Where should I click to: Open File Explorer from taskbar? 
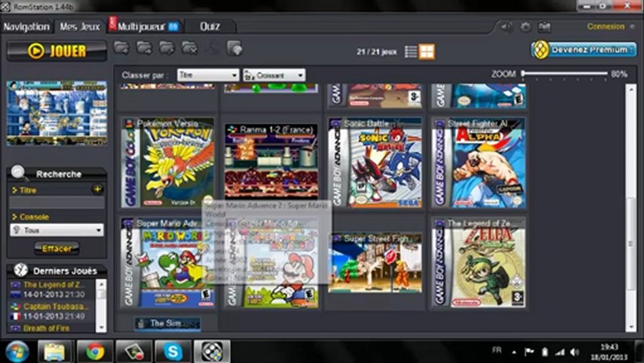coord(55,351)
